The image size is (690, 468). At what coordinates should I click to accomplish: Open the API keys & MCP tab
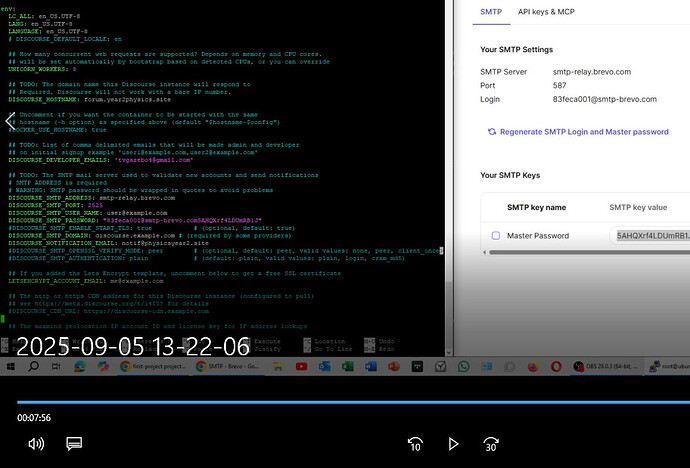click(546, 12)
